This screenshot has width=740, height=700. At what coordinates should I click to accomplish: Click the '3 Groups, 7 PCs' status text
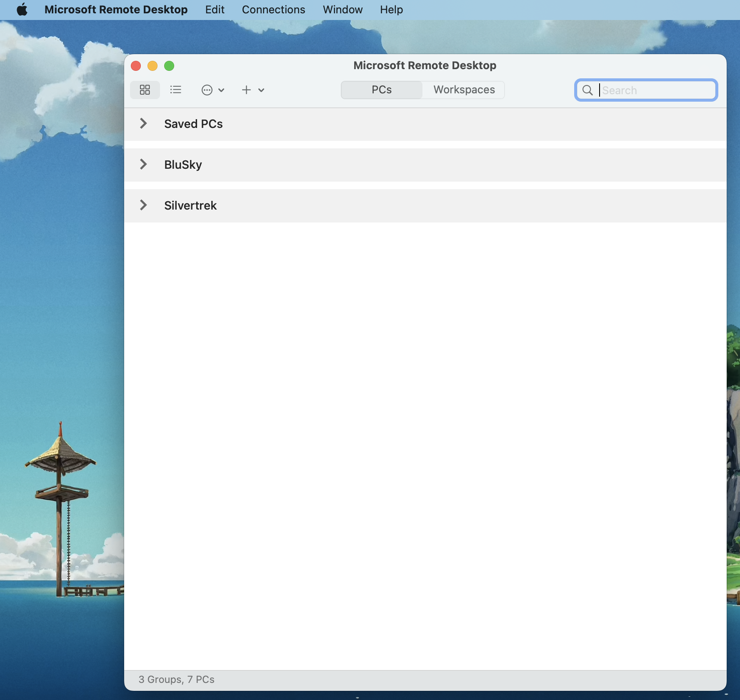coord(177,679)
